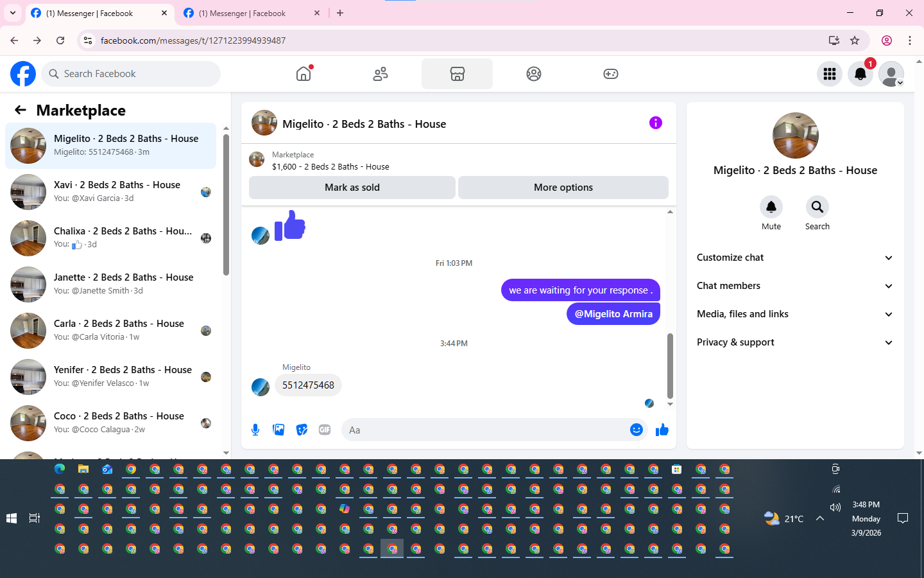Search in conversation with magnifier icon

tap(817, 207)
